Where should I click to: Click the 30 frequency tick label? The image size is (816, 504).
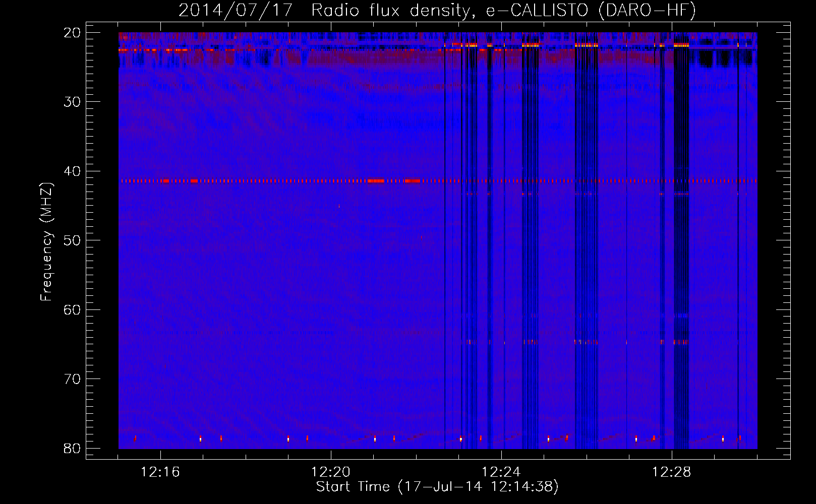coord(73,102)
